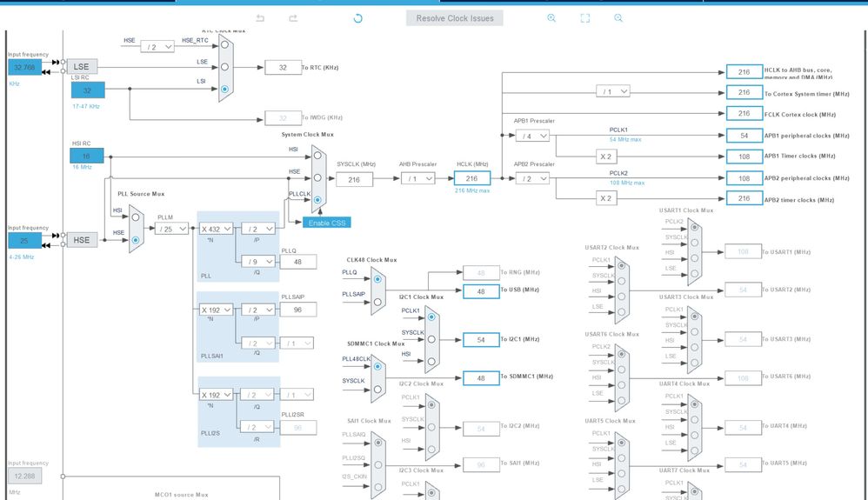The image size is (868, 500).
Task: Click the redo arrow icon in toolbar
Action: pyautogui.click(x=293, y=18)
